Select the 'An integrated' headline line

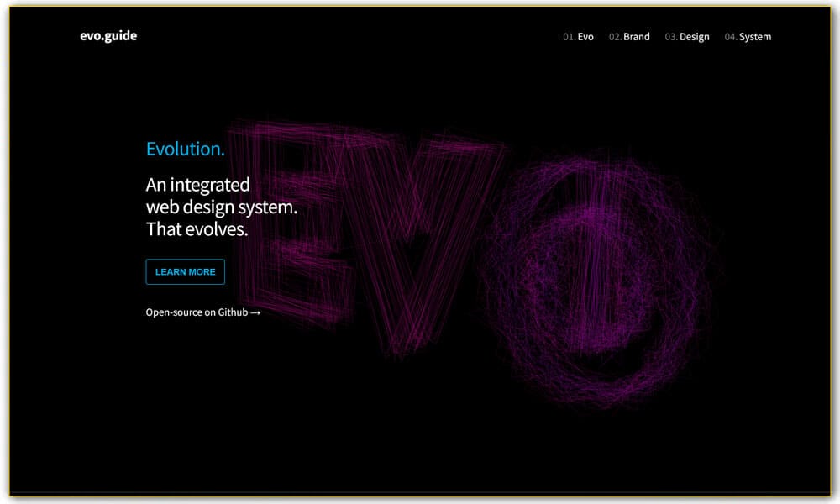pos(199,184)
